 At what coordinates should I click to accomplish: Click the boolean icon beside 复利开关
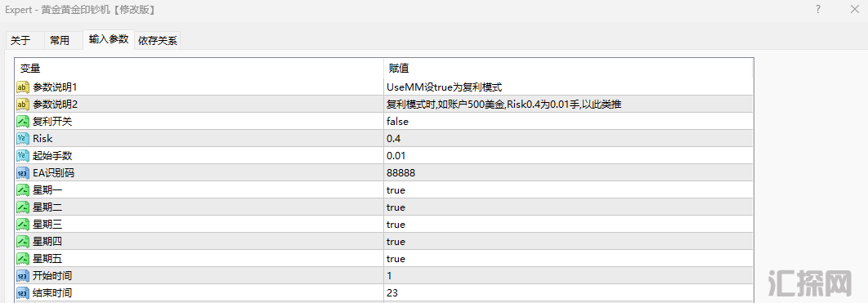point(23,122)
